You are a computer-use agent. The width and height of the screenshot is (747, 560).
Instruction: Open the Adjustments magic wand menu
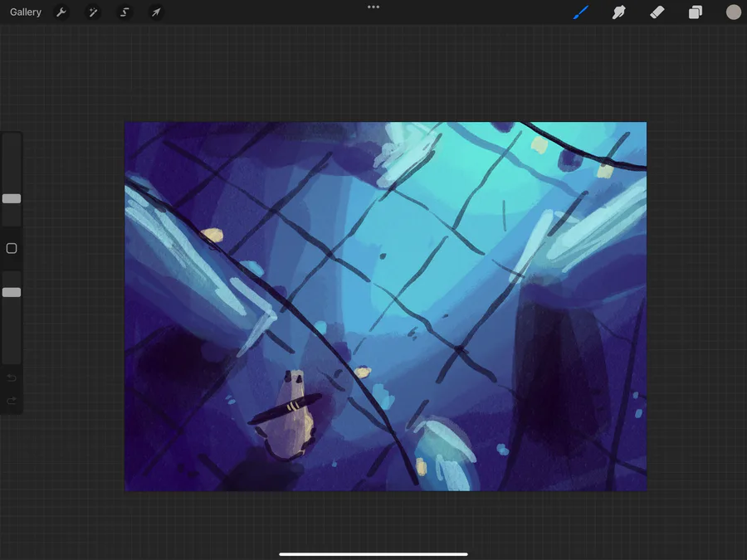(93, 12)
